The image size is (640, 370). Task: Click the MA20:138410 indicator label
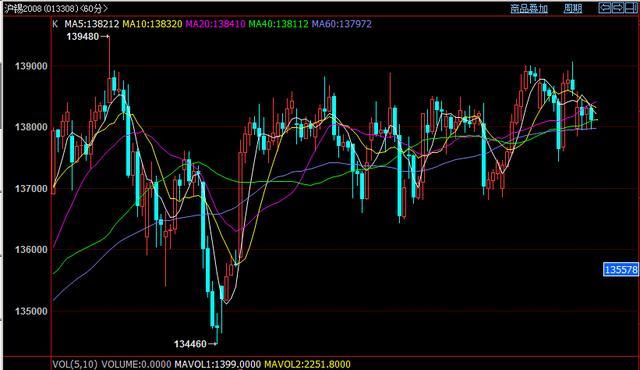(x=216, y=24)
